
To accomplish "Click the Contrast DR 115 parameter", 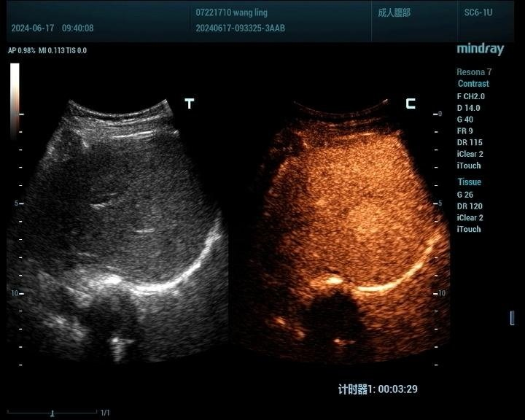I will 470,143.
